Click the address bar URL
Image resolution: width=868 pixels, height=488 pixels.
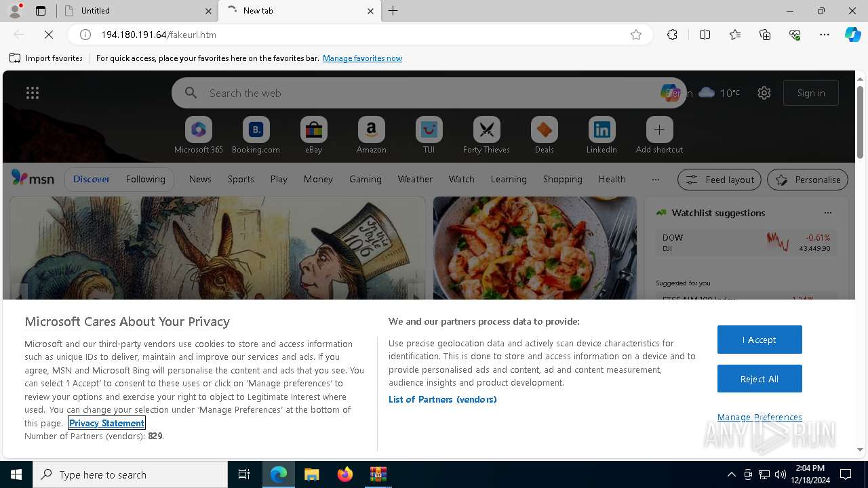coord(159,35)
